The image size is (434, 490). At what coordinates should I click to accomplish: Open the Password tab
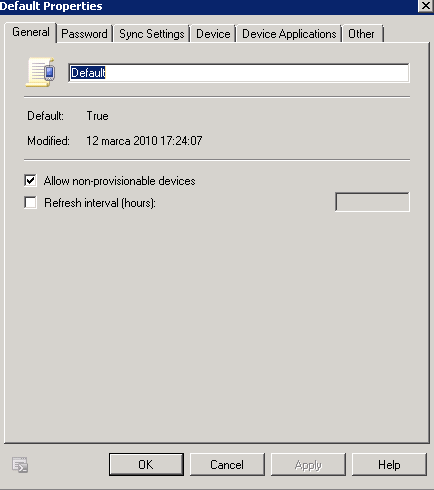(84, 34)
